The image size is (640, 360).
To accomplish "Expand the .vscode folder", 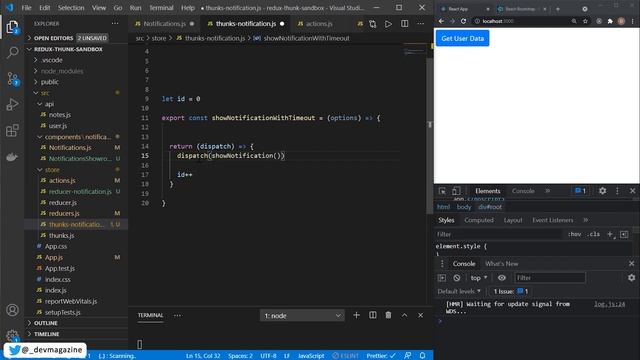I will coord(51,60).
